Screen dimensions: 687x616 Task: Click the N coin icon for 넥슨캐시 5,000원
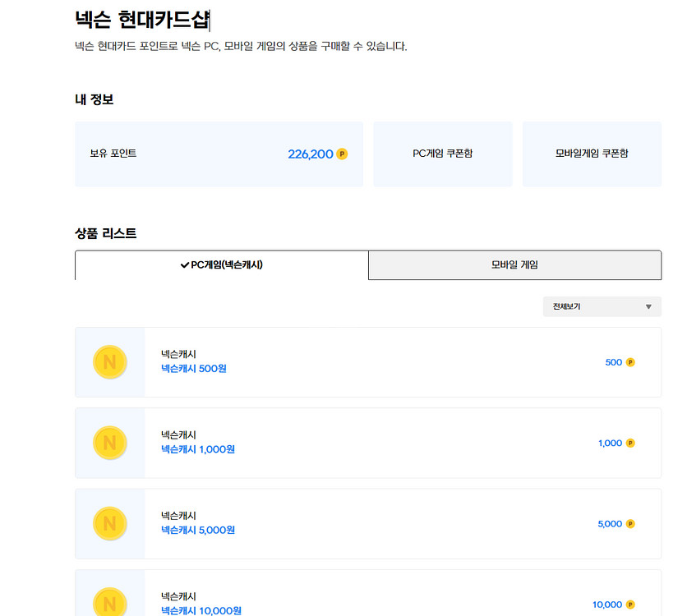109,524
